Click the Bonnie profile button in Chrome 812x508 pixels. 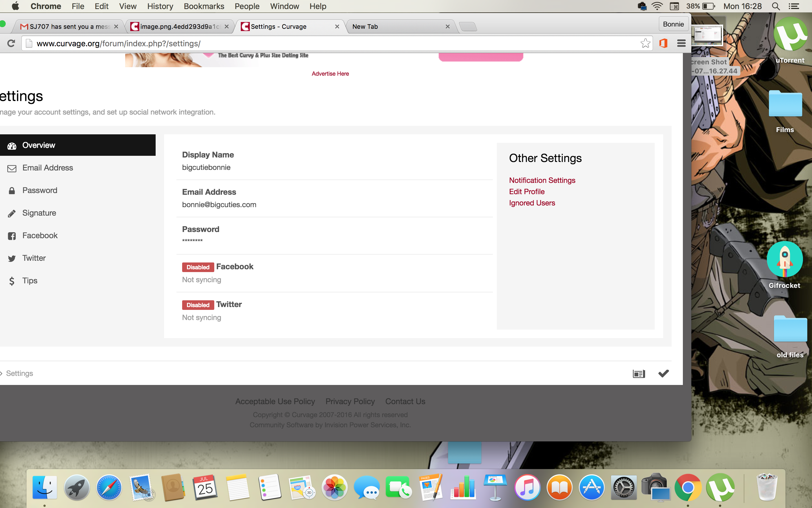pyautogui.click(x=673, y=24)
